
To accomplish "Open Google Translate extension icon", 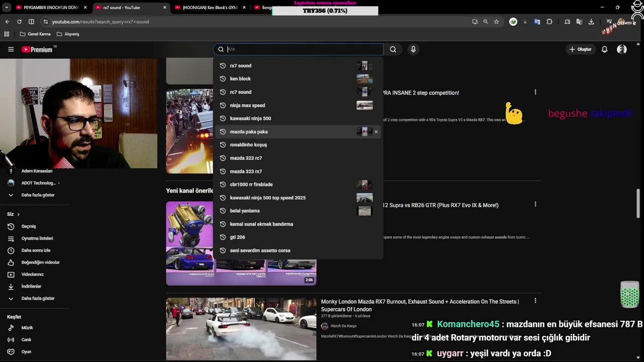I will [537, 22].
